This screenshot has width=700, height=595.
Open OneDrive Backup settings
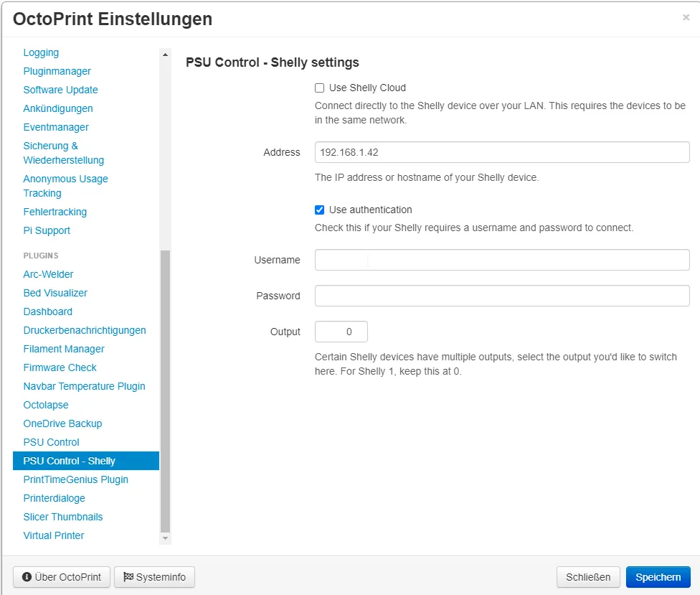(62, 424)
